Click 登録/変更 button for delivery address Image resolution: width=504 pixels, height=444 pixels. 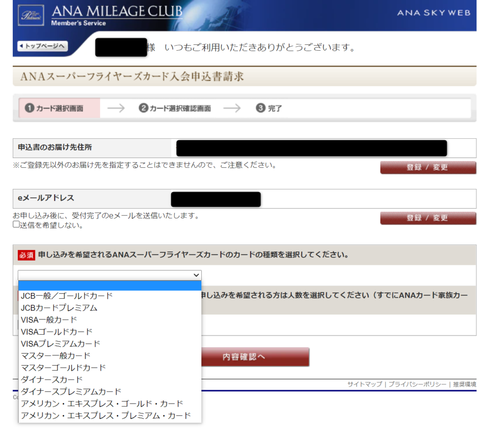pos(428,167)
